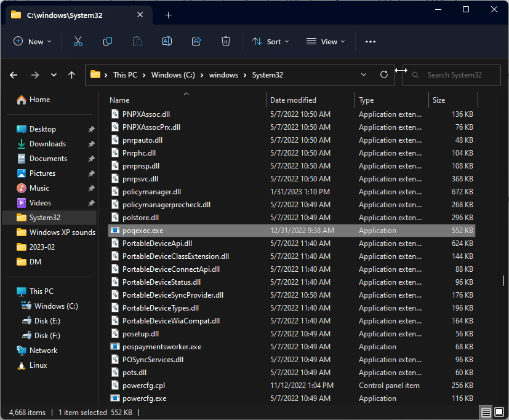This screenshot has height=420, width=509.
Task: Unpin Desktop from Quick access
Action: pos(91,129)
